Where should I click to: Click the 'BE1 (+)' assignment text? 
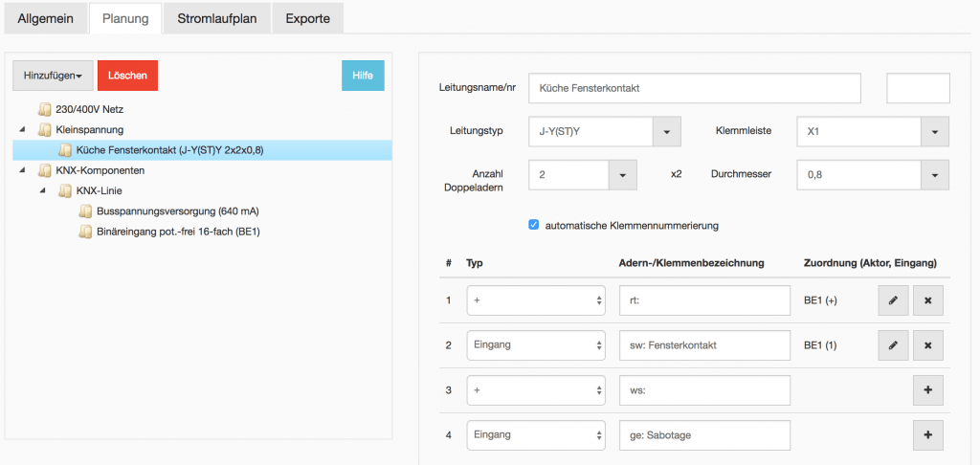(820, 300)
